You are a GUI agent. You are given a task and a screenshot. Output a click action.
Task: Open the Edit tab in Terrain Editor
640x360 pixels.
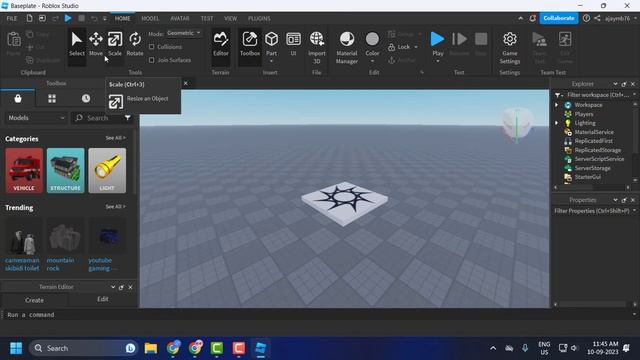tap(103, 299)
